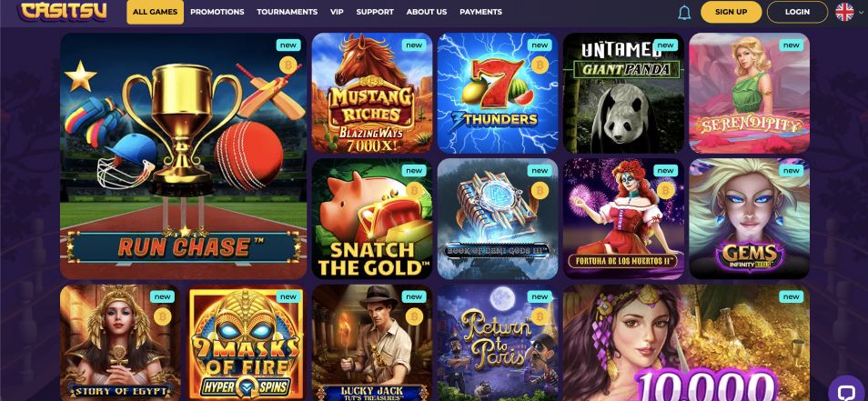
Task: Select the All Games tab
Action: [155, 12]
